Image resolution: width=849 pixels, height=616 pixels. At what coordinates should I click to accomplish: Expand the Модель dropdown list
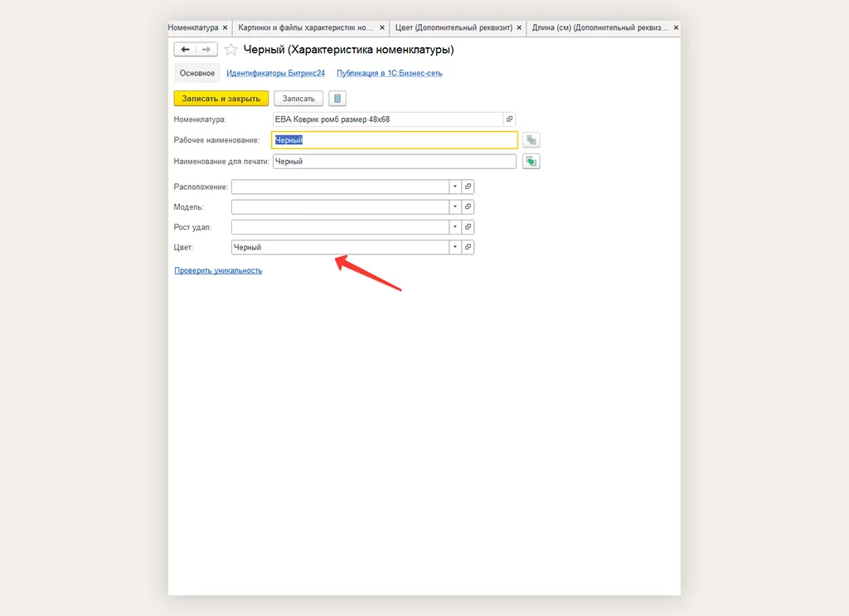tap(454, 206)
